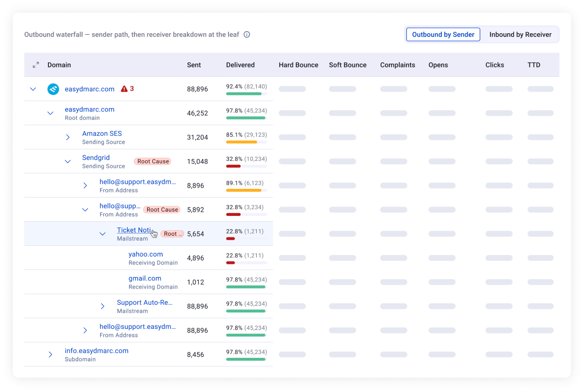This screenshot has height=392, width=584.
Task: Open the Support Auto-Re... link
Action: point(145,302)
